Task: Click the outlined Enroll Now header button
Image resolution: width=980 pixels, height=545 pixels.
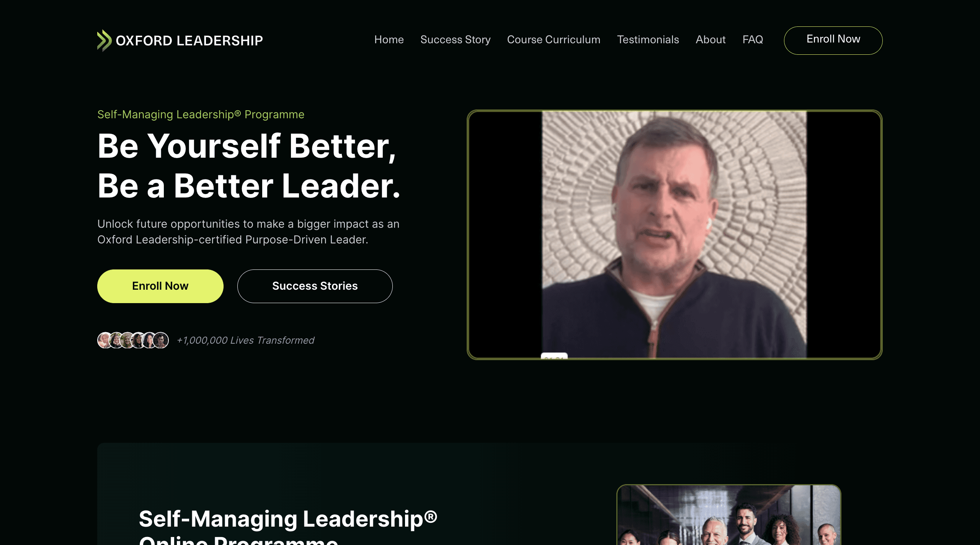Action: [833, 40]
